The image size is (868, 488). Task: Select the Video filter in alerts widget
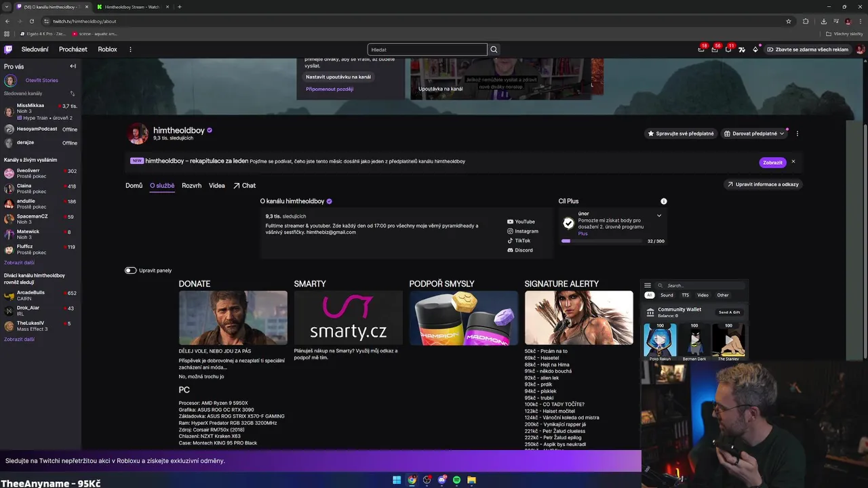pos(703,295)
